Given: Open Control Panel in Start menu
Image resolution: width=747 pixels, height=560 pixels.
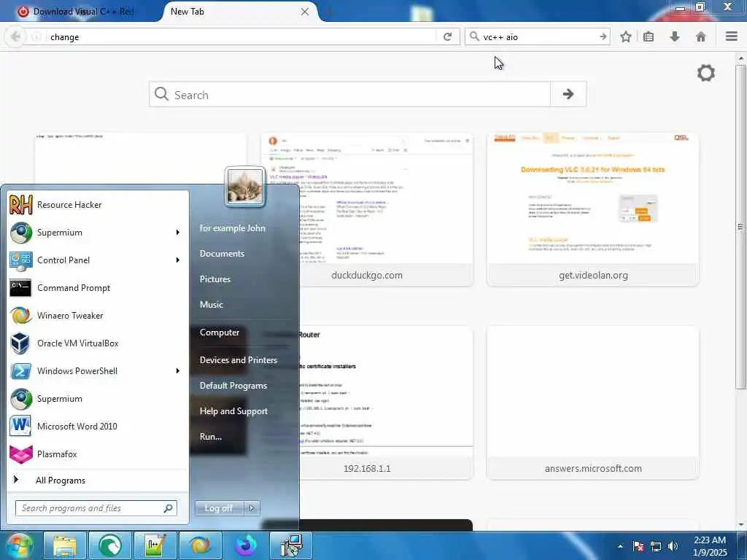Looking at the screenshot, I should pyautogui.click(x=98, y=260).
